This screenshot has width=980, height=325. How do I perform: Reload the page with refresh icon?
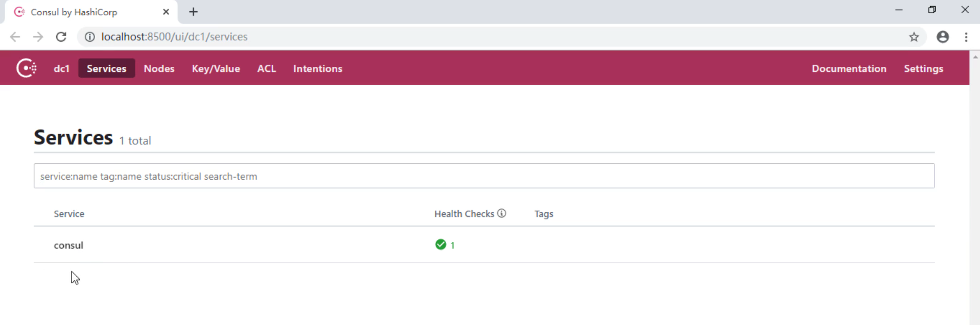coord(61,37)
